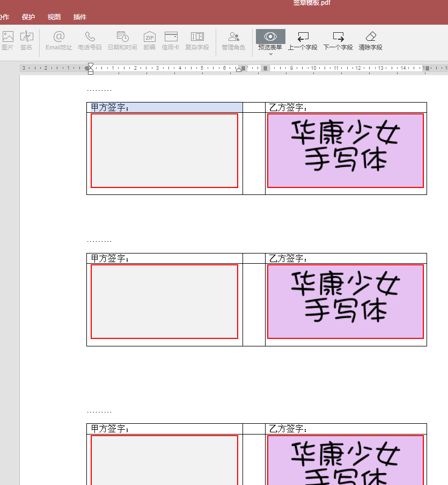Click the right indent marker on ruler
The image size is (448, 485).
239,70
